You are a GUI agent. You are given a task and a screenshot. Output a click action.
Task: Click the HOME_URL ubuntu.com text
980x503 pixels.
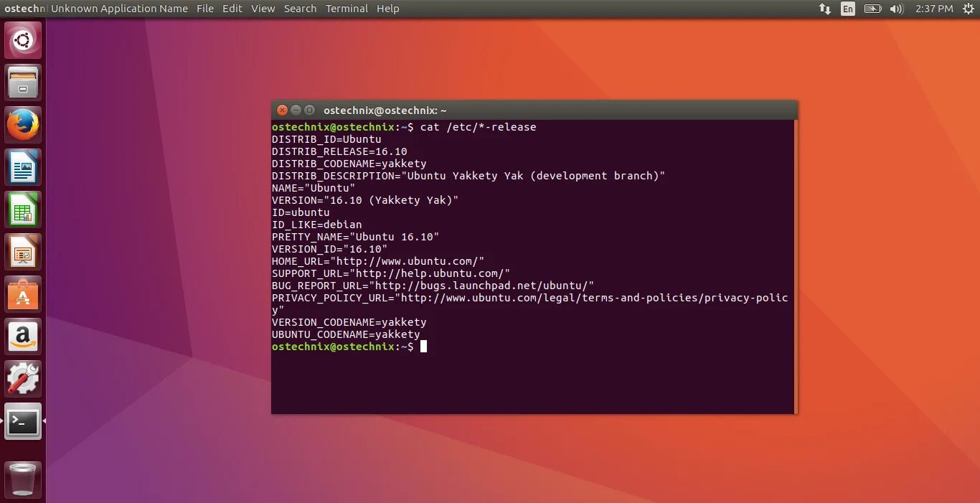(x=378, y=261)
